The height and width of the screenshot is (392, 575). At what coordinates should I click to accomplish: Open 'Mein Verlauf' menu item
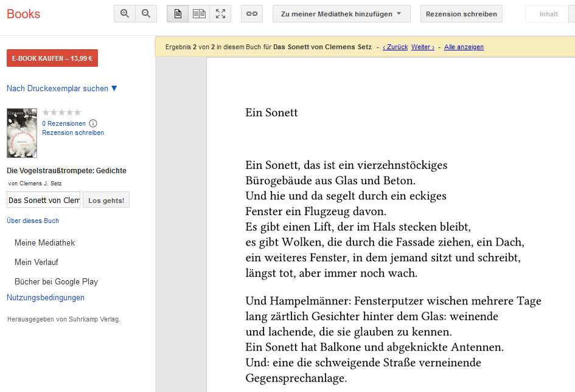tap(37, 262)
